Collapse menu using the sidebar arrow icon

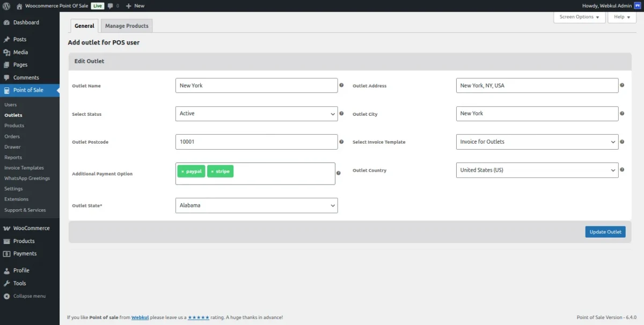click(x=6, y=296)
